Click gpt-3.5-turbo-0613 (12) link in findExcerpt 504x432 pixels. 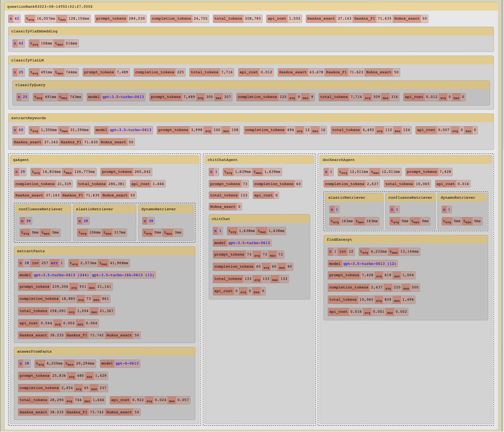pos(369,264)
